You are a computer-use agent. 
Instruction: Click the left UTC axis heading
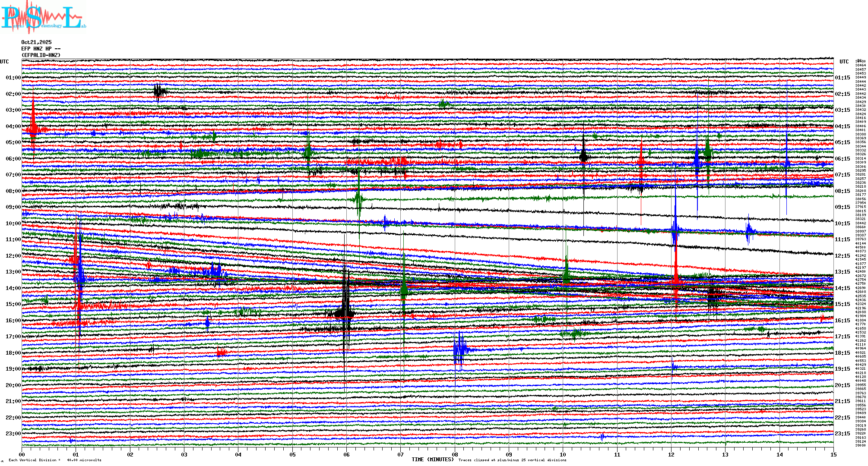point(4,62)
